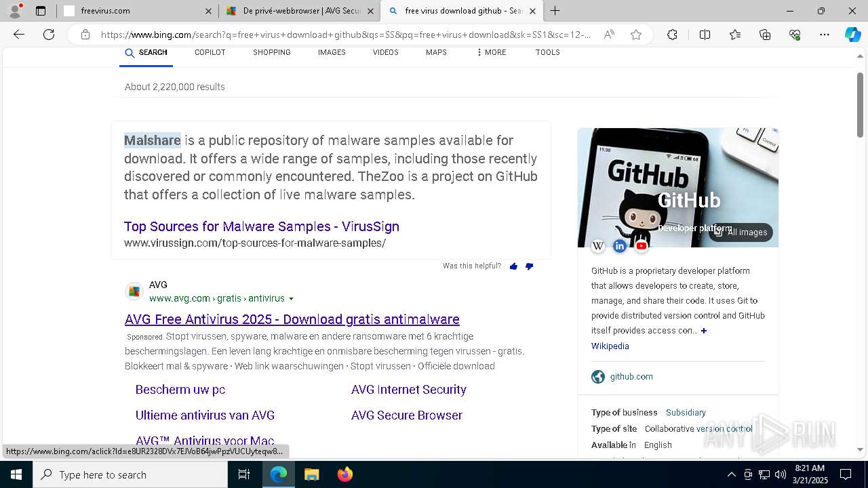
Task: Open the notification center icon
Action: [x=846, y=474]
